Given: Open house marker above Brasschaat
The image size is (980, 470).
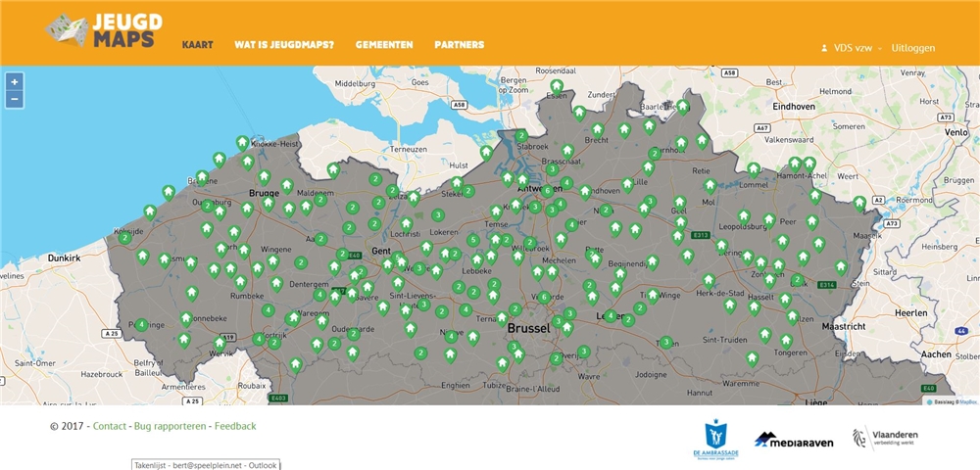Looking at the screenshot, I should click(567, 151).
